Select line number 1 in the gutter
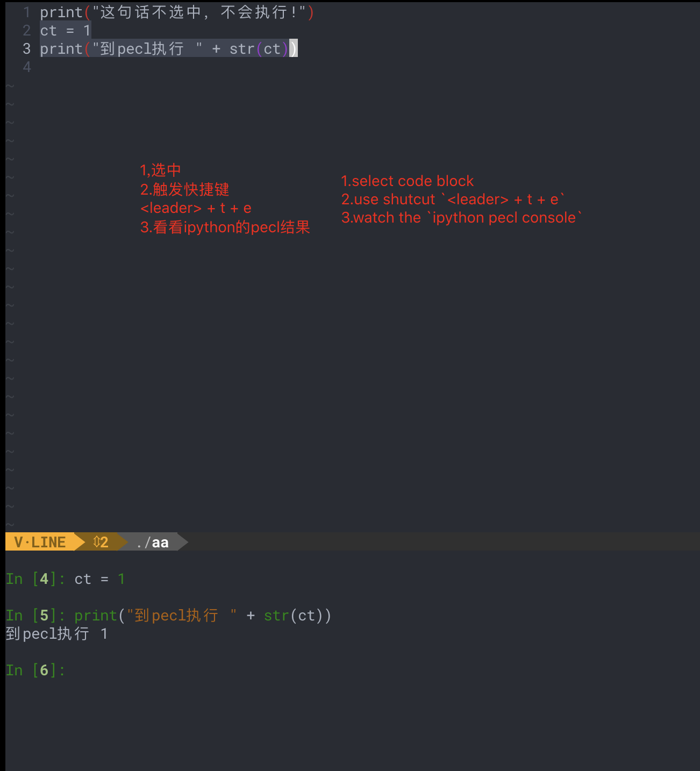 coord(26,12)
